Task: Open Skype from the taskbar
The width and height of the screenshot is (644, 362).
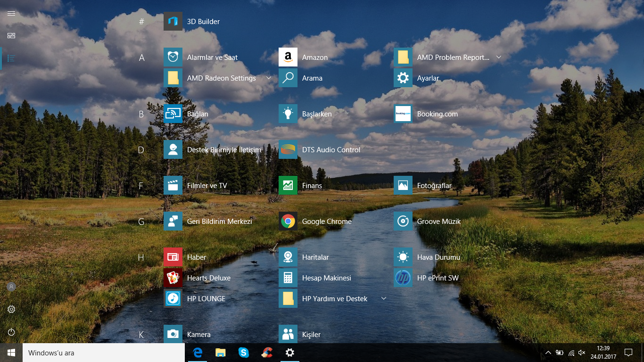Action: pyautogui.click(x=244, y=353)
